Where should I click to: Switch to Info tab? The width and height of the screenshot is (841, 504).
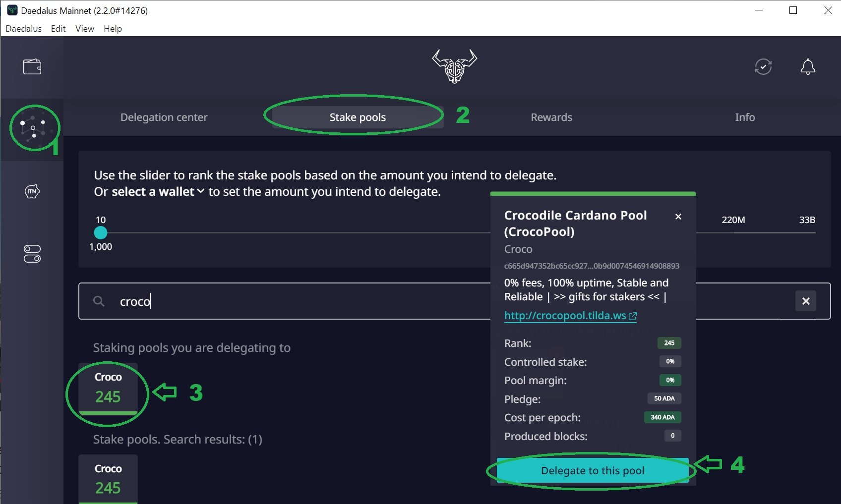745,117
